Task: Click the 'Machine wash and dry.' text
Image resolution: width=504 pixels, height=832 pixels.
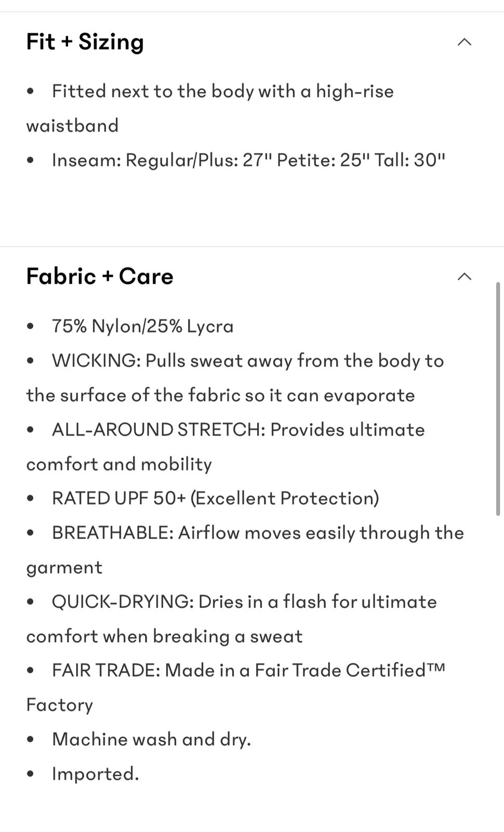Action: [152, 739]
